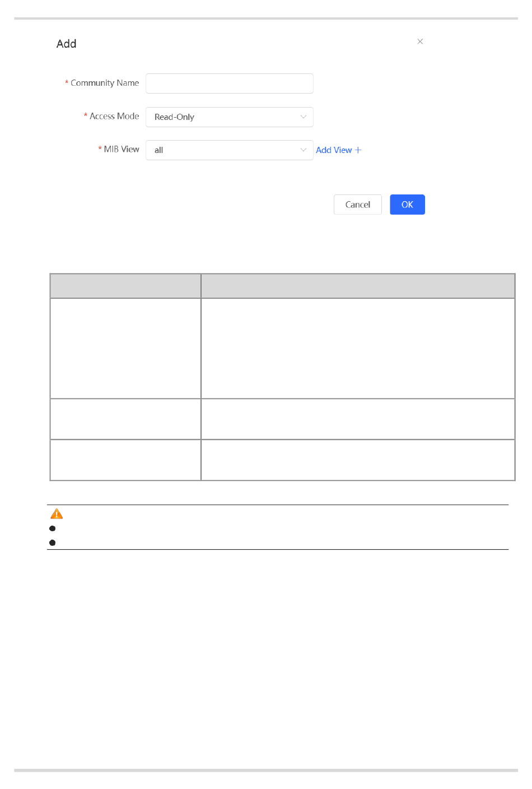Viewport: 532px width, 789px height.
Task: Click the Community Name label
Action: pos(105,83)
